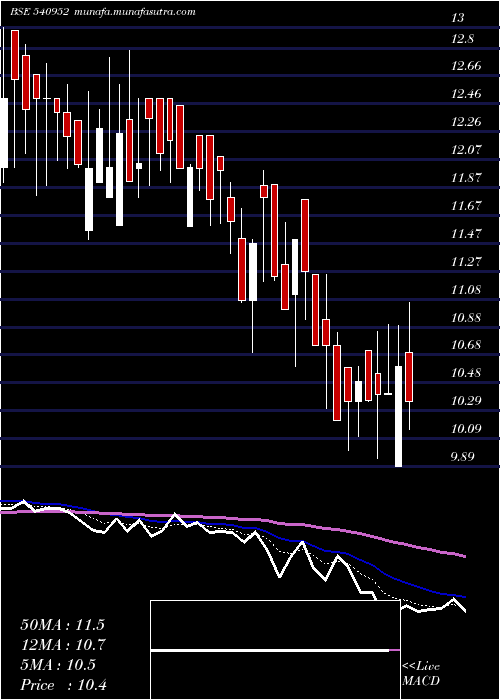Select the 12.07 price axis label

[x=465, y=150]
